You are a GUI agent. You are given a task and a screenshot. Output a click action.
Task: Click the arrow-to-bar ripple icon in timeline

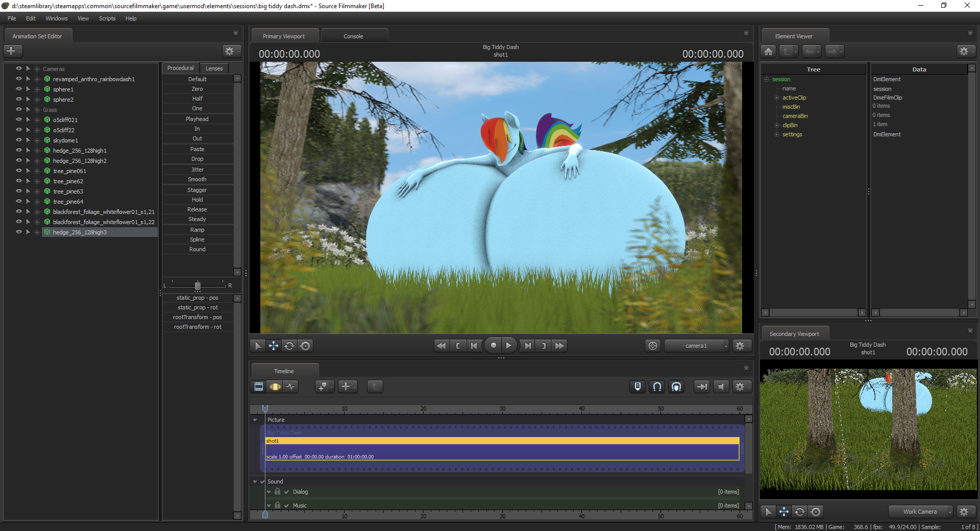[x=702, y=387]
